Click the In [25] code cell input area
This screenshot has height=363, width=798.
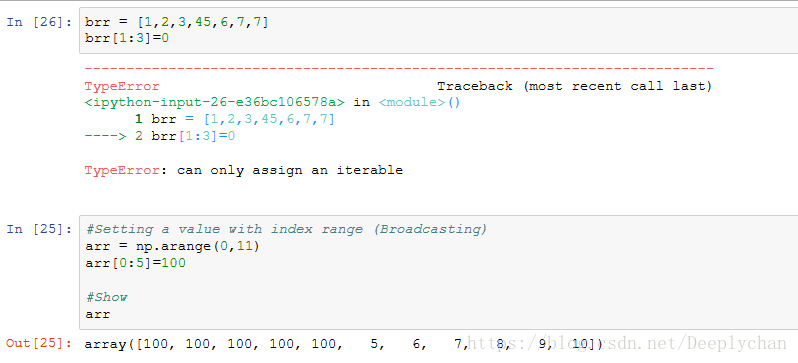click(439, 272)
